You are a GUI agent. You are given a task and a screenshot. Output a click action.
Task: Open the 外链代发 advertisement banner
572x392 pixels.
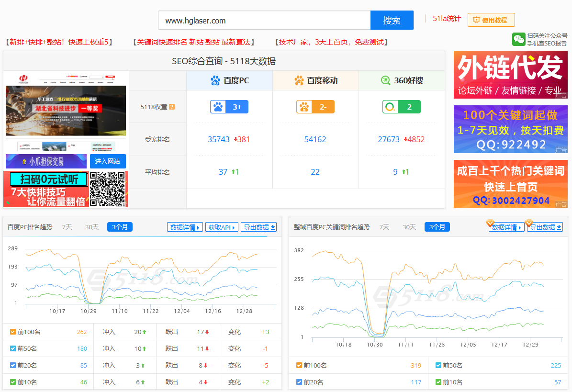(x=511, y=75)
